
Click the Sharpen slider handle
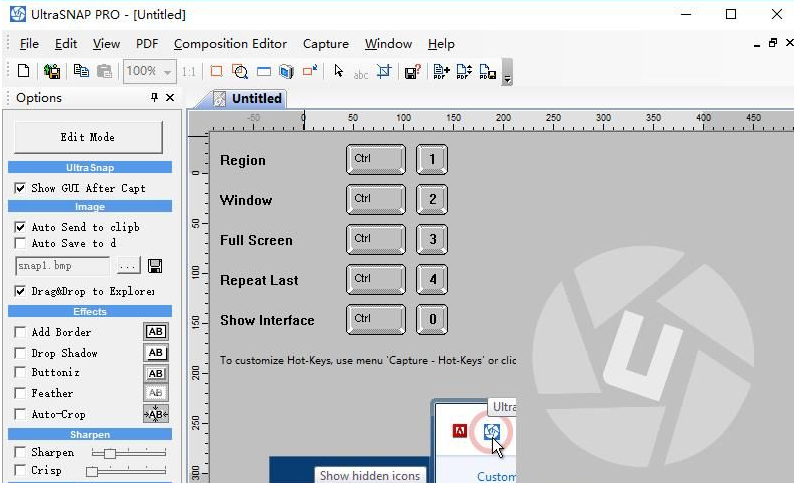pos(110,453)
